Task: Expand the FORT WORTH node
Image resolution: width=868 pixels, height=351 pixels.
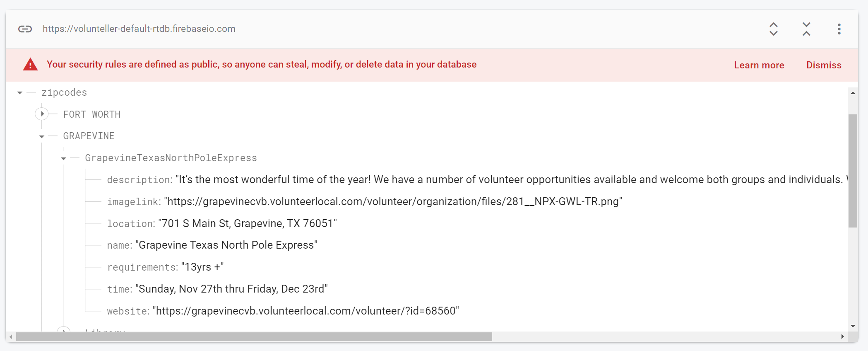Action: [x=42, y=114]
